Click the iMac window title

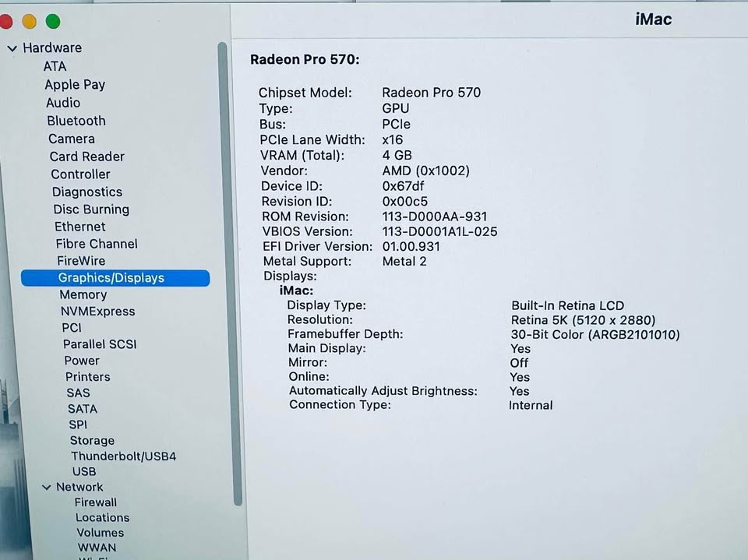pyautogui.click(x=653, y=19)
